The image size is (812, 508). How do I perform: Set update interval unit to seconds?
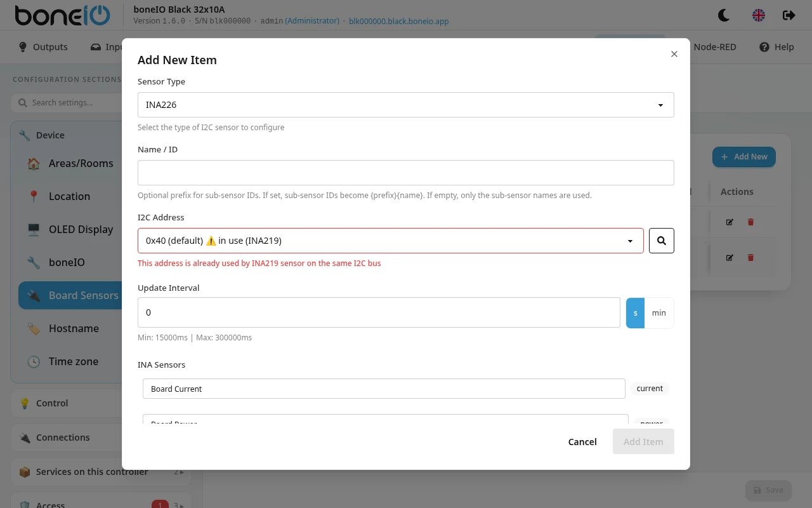pos(635,312)
